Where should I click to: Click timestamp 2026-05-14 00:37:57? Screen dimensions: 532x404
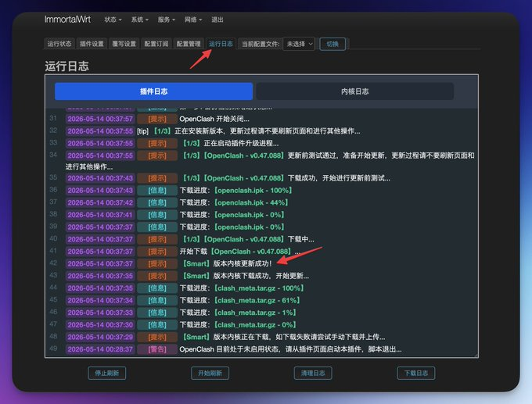click(x=100, y=119)
